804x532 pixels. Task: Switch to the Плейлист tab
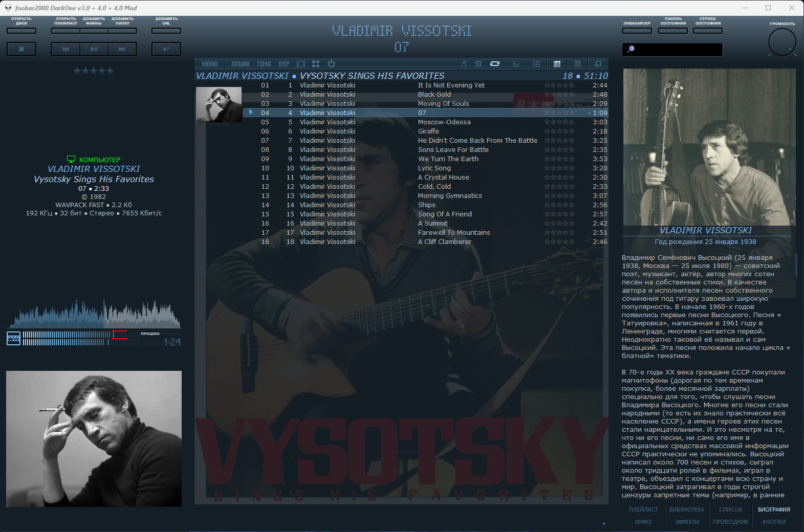point(643,509)
